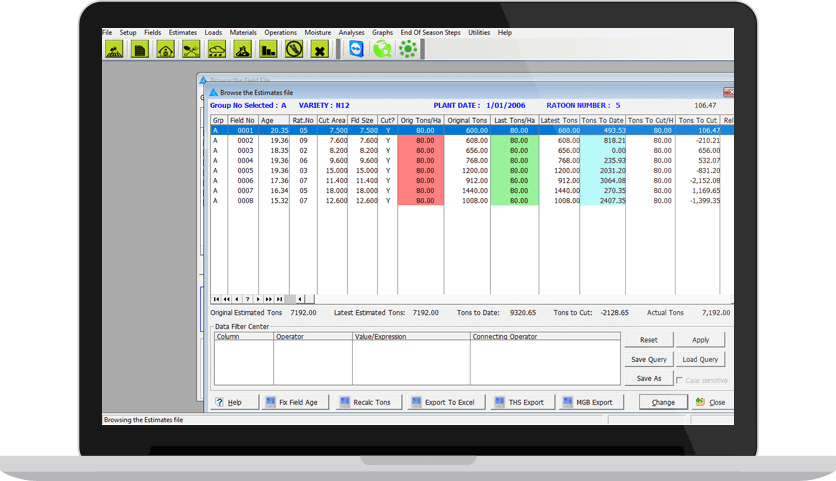
Task: Click the THS Export button
Action: pos(522,402)
